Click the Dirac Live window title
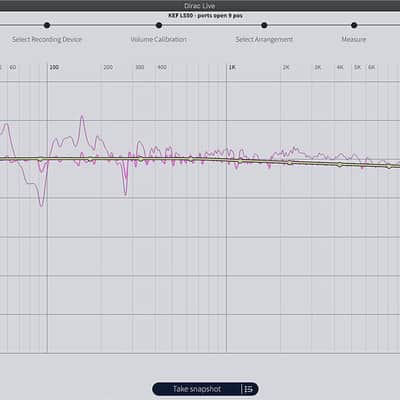 (x=200, y=6)
